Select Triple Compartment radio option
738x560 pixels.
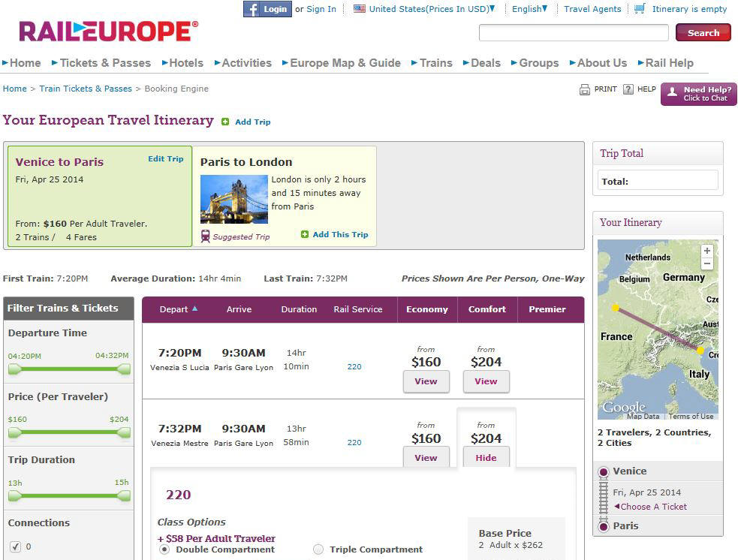point(318,549)
